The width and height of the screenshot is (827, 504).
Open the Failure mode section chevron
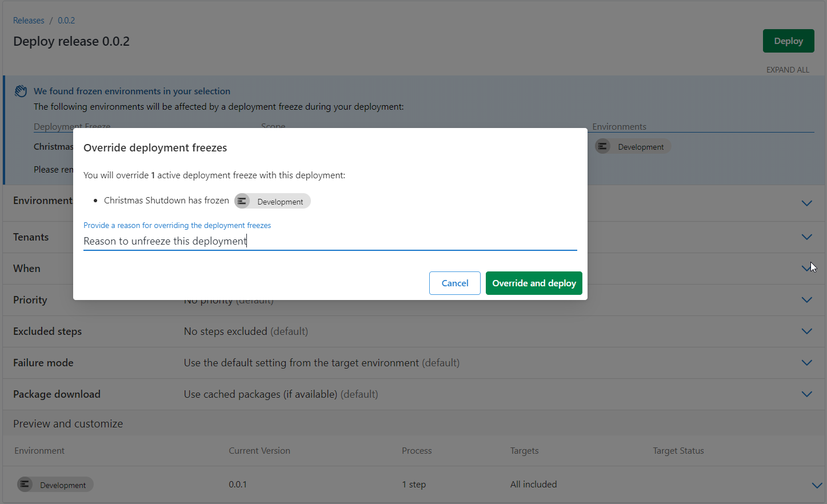pos(806,362)
